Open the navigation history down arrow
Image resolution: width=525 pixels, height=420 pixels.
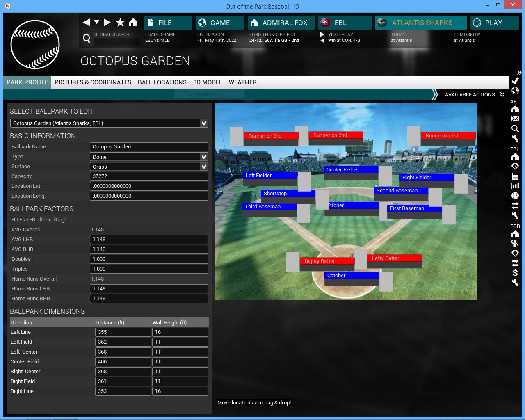(x=97, y=22)
